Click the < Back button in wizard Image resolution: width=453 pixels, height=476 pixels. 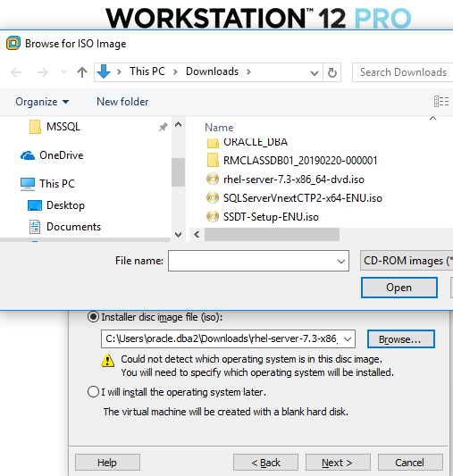coord(265,463)
